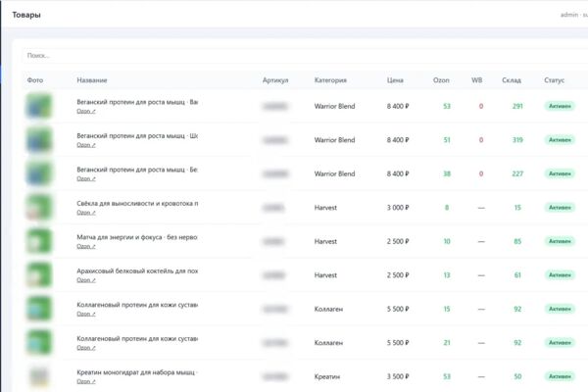The width and height of the screenshot is (588, 392).
Task: Sort by the Название column header
Action: (x=92, y=80)
